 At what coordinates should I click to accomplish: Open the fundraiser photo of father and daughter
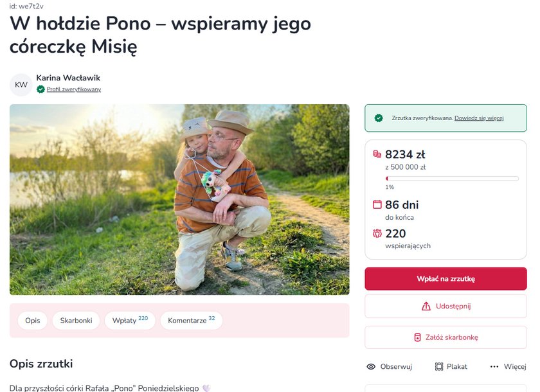click(179, 199)
